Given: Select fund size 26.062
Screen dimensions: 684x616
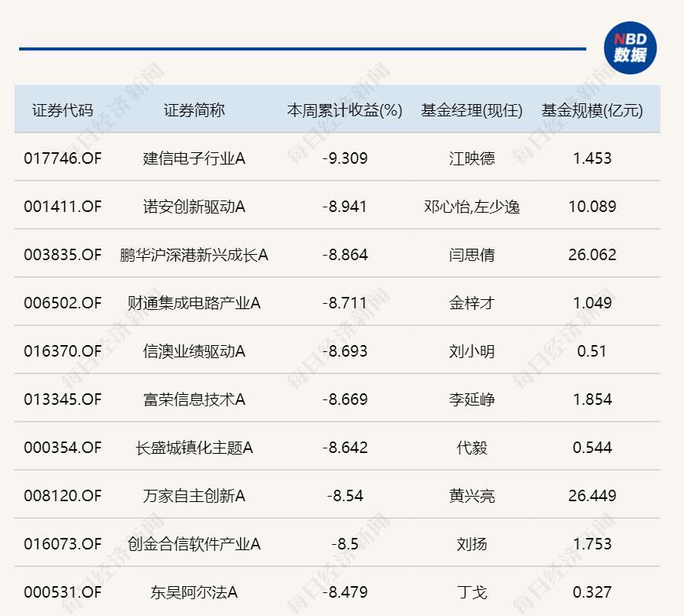Looking at the screenshot, I should coord(592,254).
